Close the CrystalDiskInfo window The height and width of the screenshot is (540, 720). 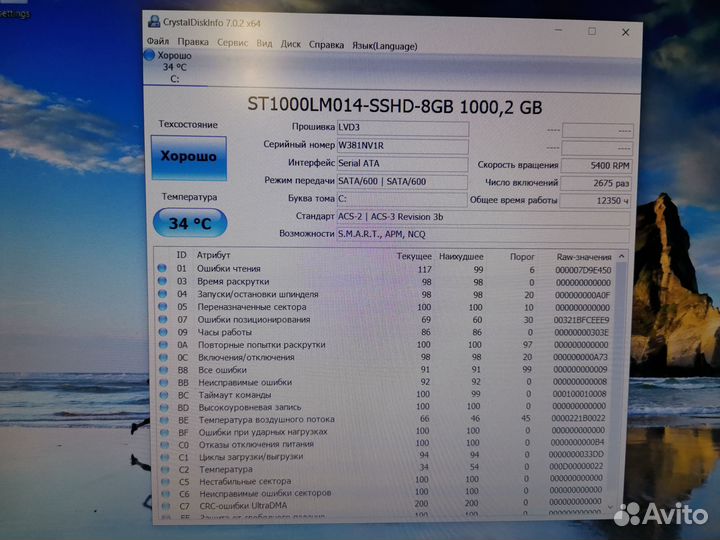point(625,32)
